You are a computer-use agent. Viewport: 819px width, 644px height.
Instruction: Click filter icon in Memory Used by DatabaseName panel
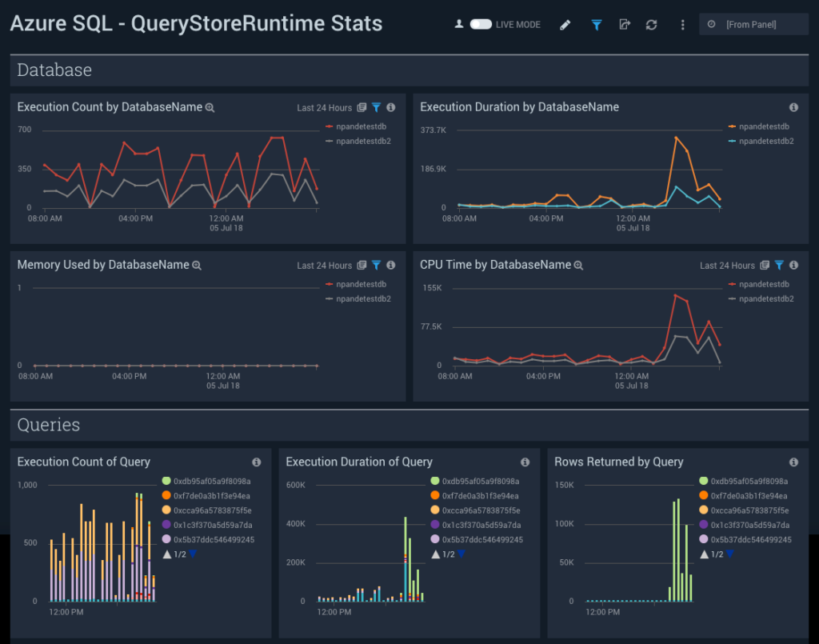pyautogui.click(x=376, y=266)
